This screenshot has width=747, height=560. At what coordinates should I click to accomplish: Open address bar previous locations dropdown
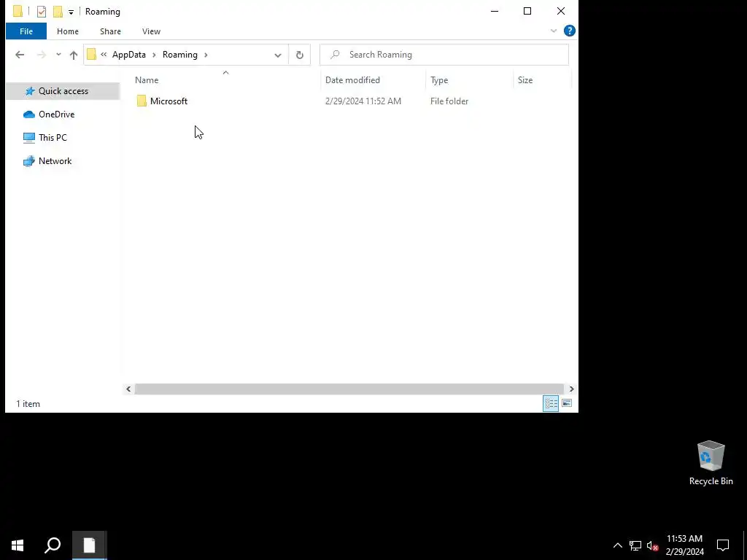278,55
